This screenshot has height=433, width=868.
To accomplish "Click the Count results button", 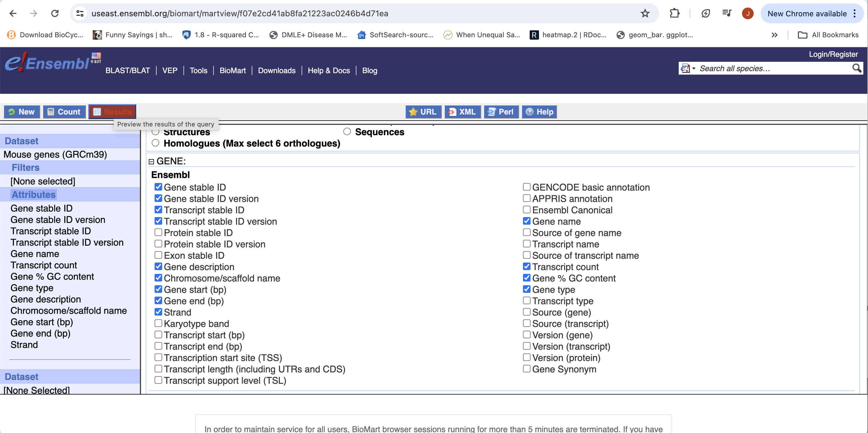I will click(64, 112).
